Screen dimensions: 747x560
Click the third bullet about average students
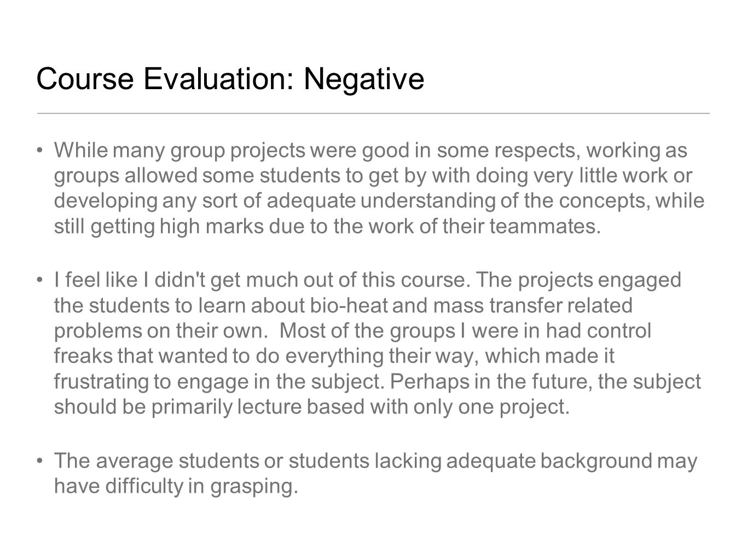[x=375, y=473]
